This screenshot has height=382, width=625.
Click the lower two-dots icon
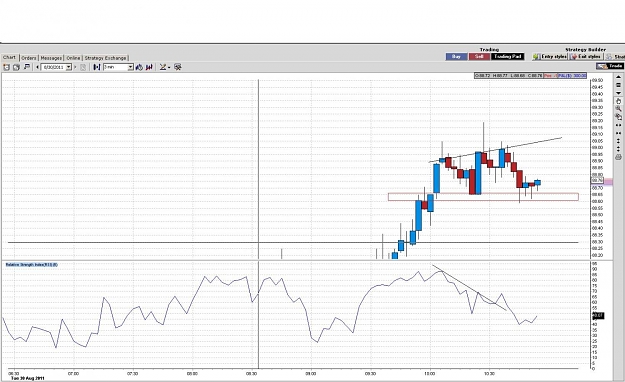[618, 133]
